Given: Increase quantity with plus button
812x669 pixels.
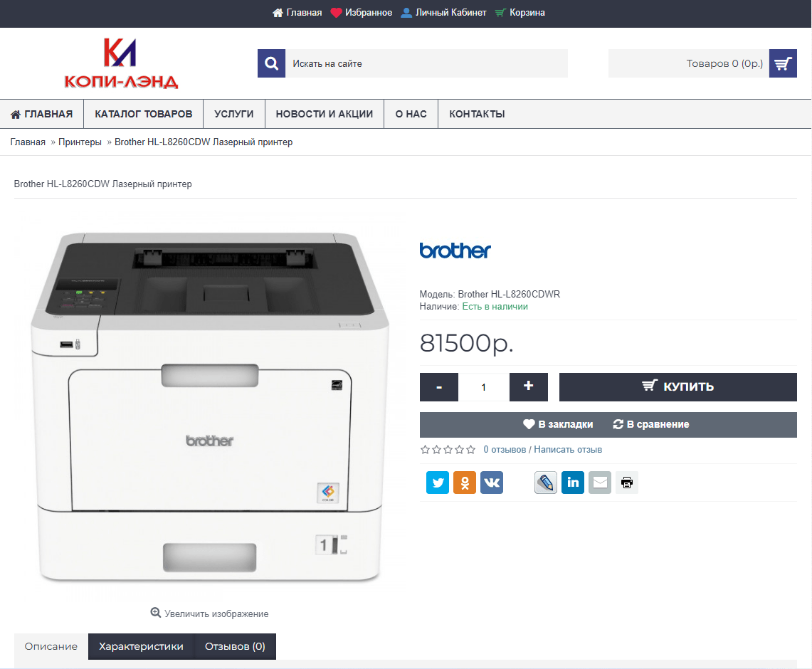Looking at the screenshot, I should pyautogui.click(x=528, y=386).
